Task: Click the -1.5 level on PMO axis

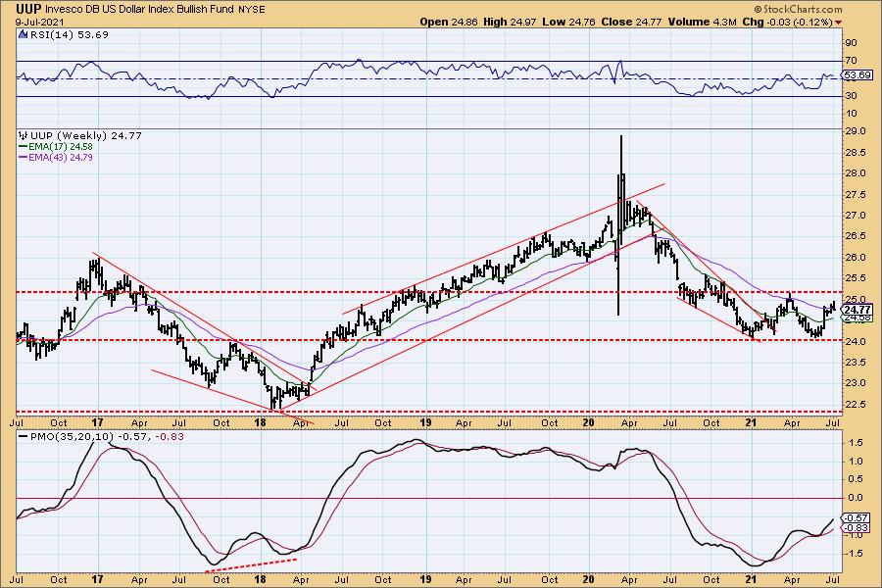Action: pos(854,553)
